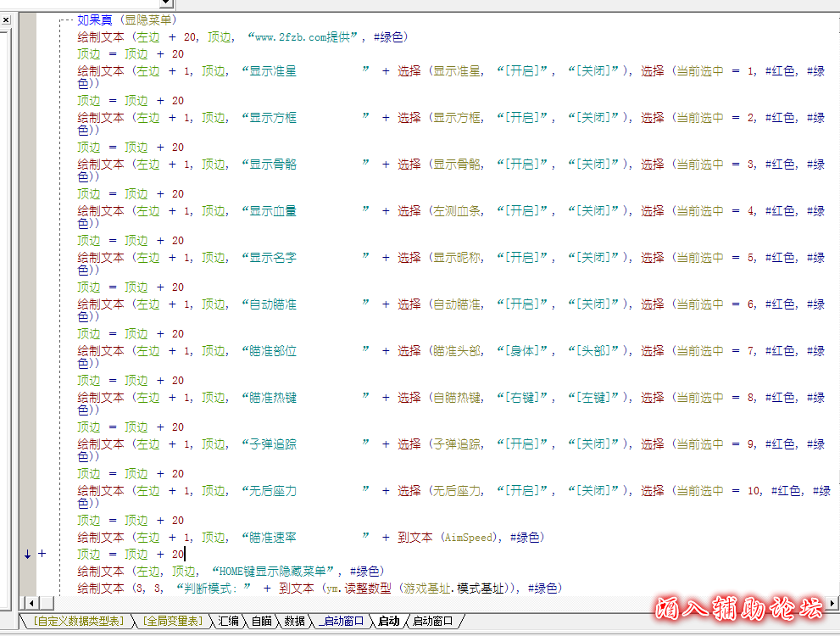This screenshot has width=840, height=636.
Task: Switch to the 自定义数据类型表 tab
Action: click(x=78, y=622)
